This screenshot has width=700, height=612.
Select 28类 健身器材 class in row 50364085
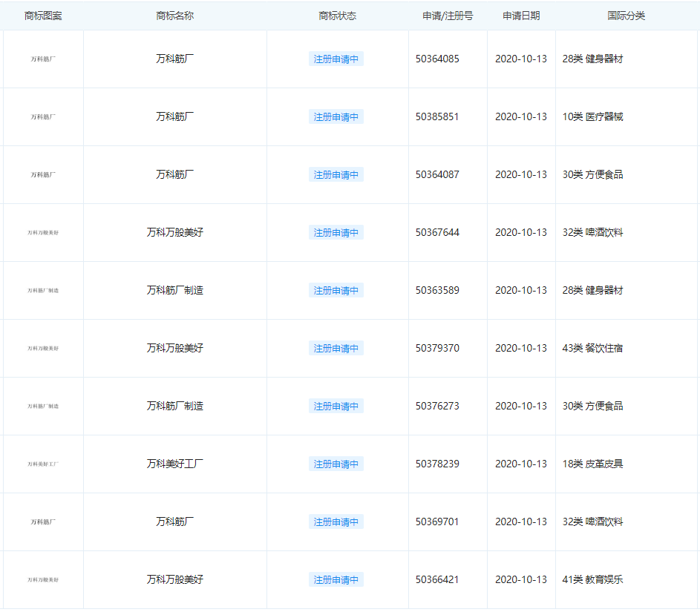point(592,59)
